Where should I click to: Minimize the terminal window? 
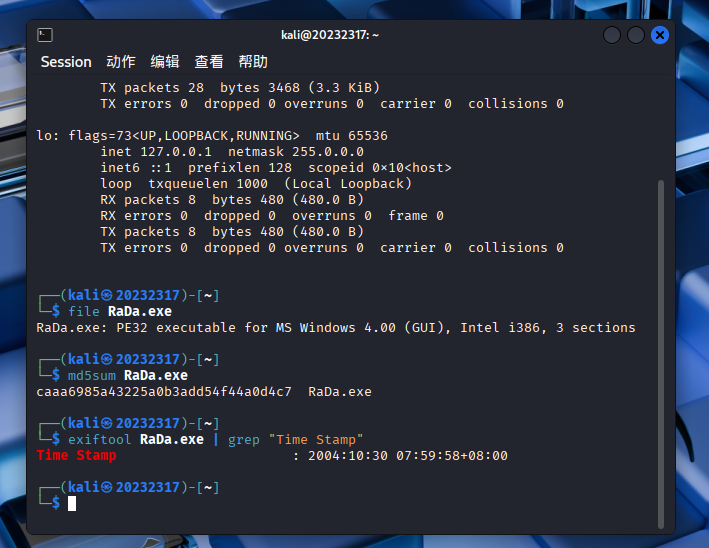coord(612,35)
